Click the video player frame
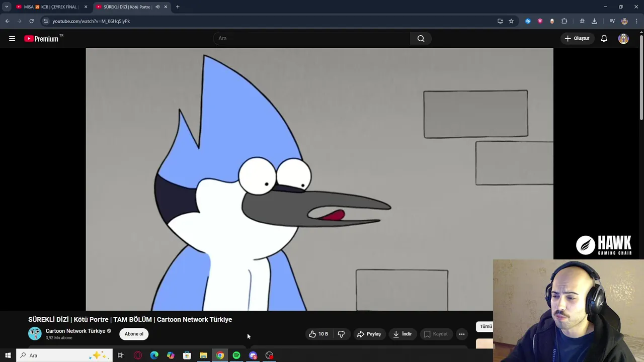 click(319, 179)
